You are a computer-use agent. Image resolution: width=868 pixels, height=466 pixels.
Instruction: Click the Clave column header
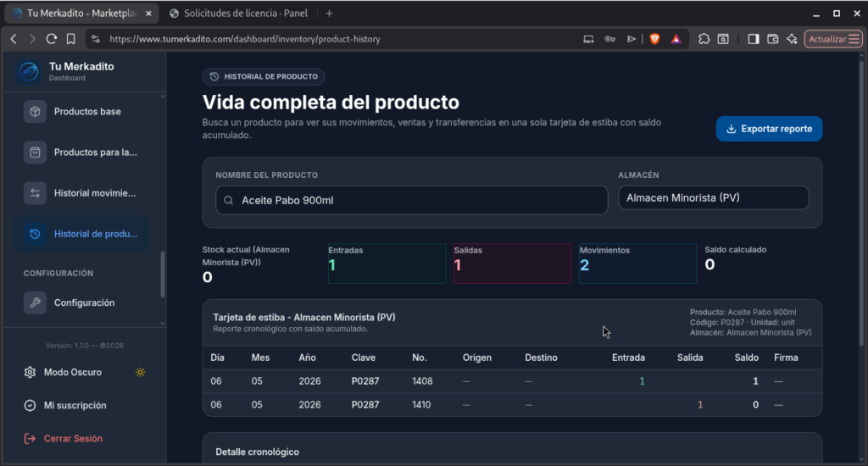click(363, 358)
